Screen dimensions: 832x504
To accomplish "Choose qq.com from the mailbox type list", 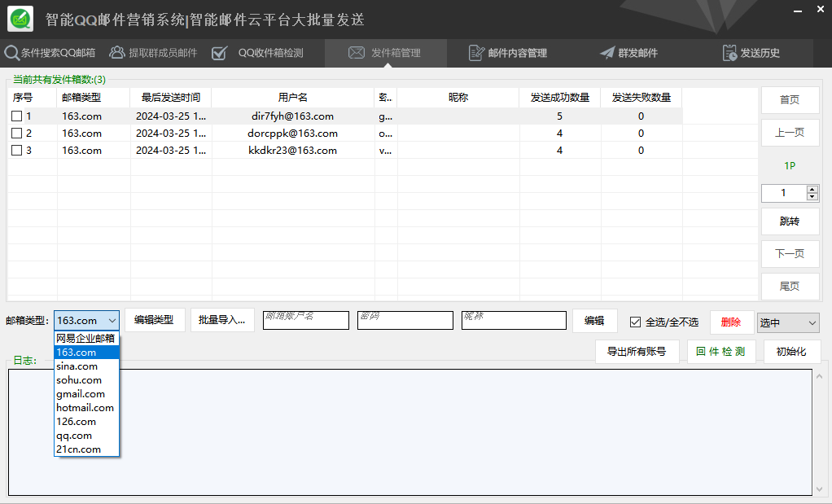I will (x=86, y=435).
